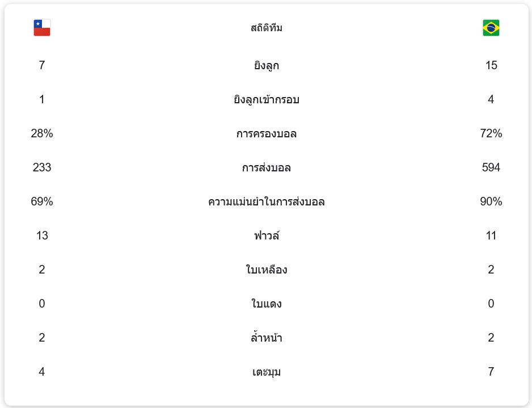532x408 pixels.
Task: Click Chile's 28% possession value
Action: click(x=42, y=134)
